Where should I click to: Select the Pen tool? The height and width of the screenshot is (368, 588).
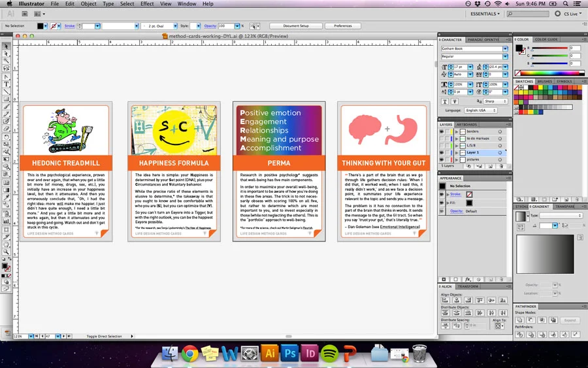6,76
